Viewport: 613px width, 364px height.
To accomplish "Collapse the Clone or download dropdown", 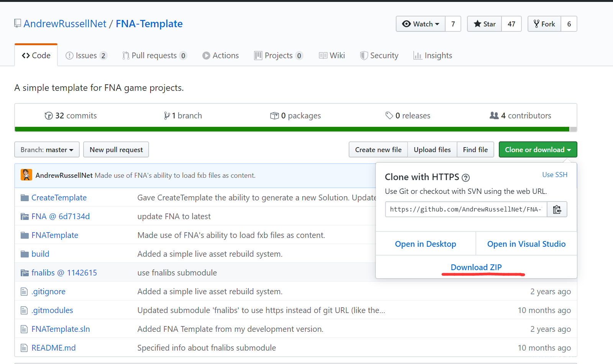I will [x=538, y=150].
